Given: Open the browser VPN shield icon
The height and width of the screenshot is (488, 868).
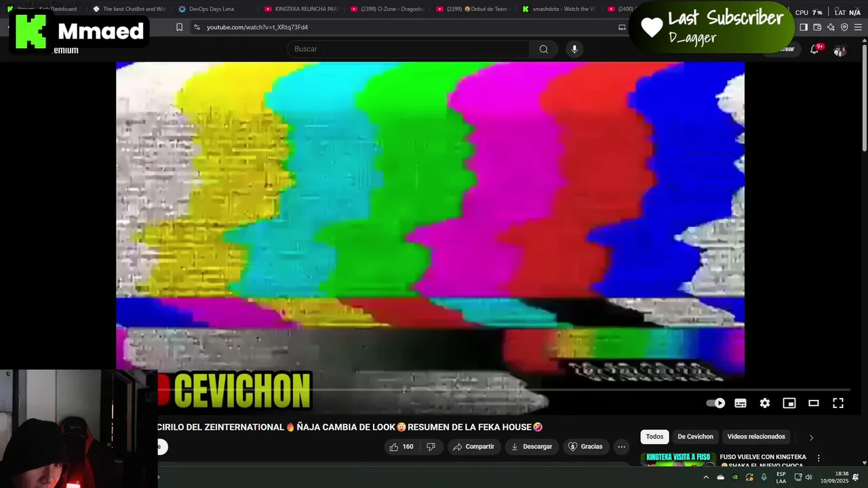Looking at the screenshot, I should [844, 27].
